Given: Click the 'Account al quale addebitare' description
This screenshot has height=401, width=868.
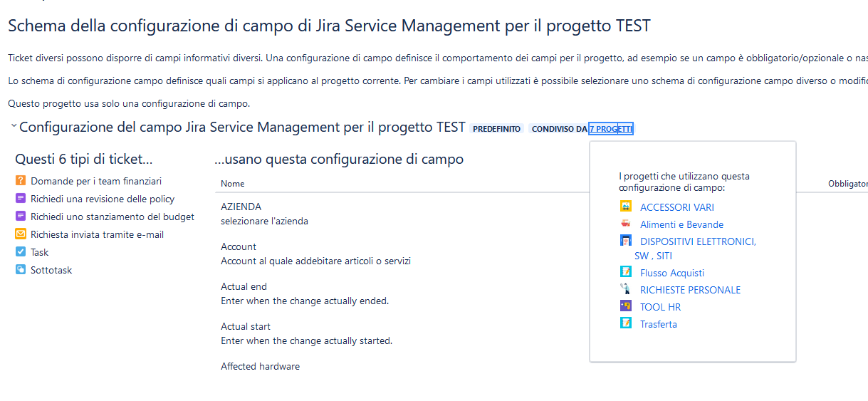Looking at the screenshot, I should tap(316, 261).
